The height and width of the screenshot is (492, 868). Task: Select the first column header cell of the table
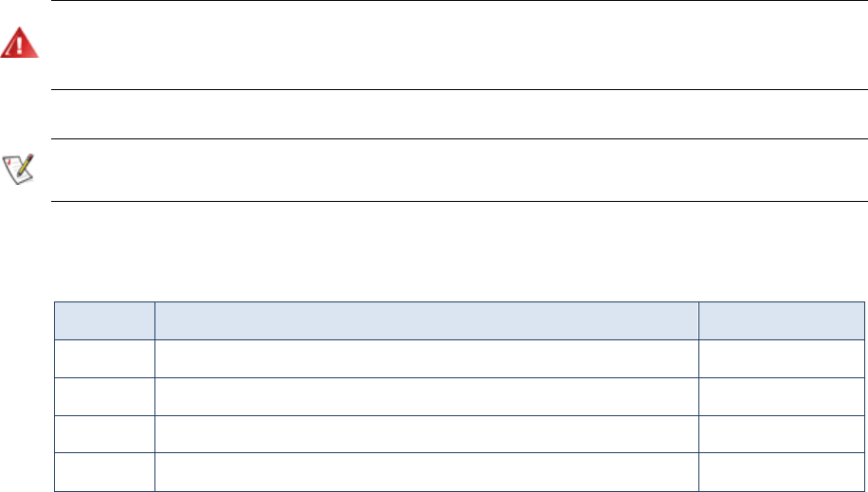point(104,320)
